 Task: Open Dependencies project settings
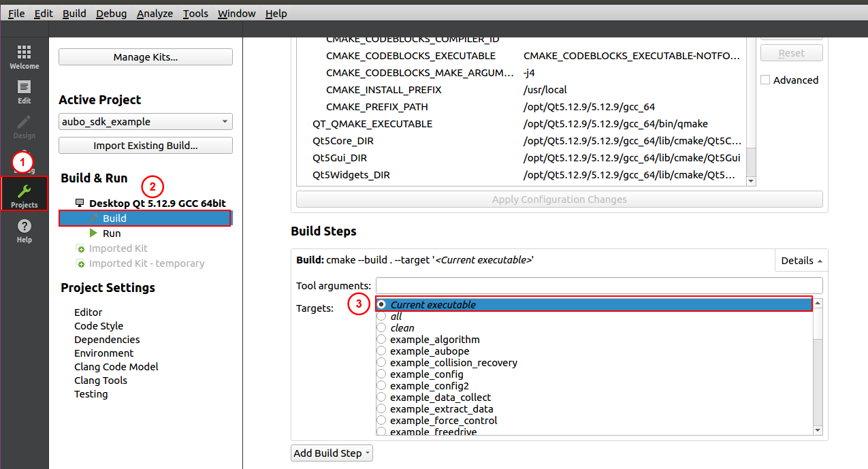107,340
